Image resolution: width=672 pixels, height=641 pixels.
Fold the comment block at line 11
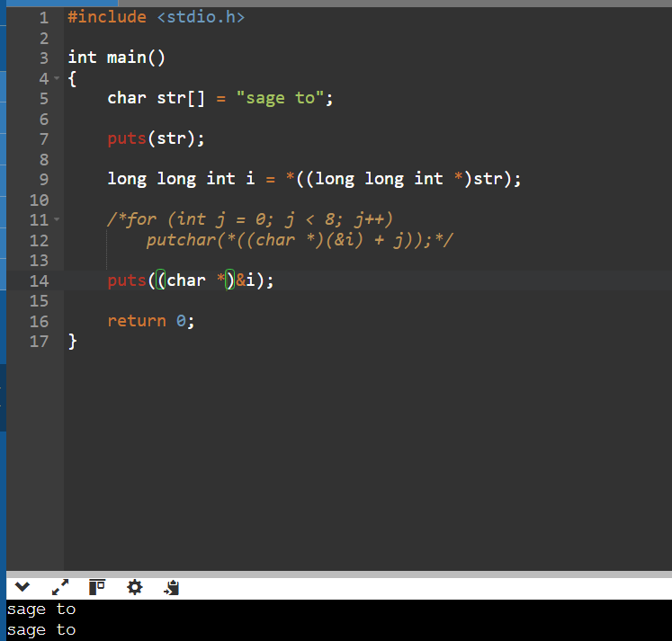tap(57, 219)
